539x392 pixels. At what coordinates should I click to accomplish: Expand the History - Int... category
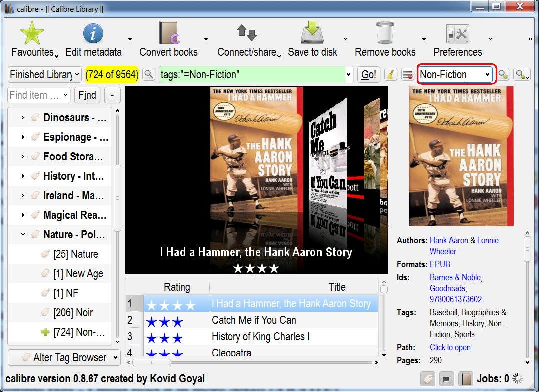point(23,176)
